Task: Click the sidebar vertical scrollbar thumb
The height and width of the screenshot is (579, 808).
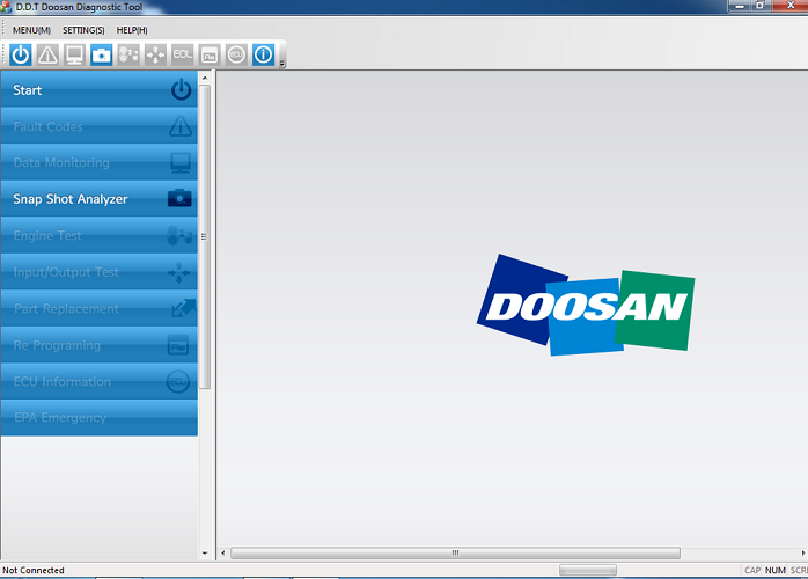Action: tap(205, 237)
